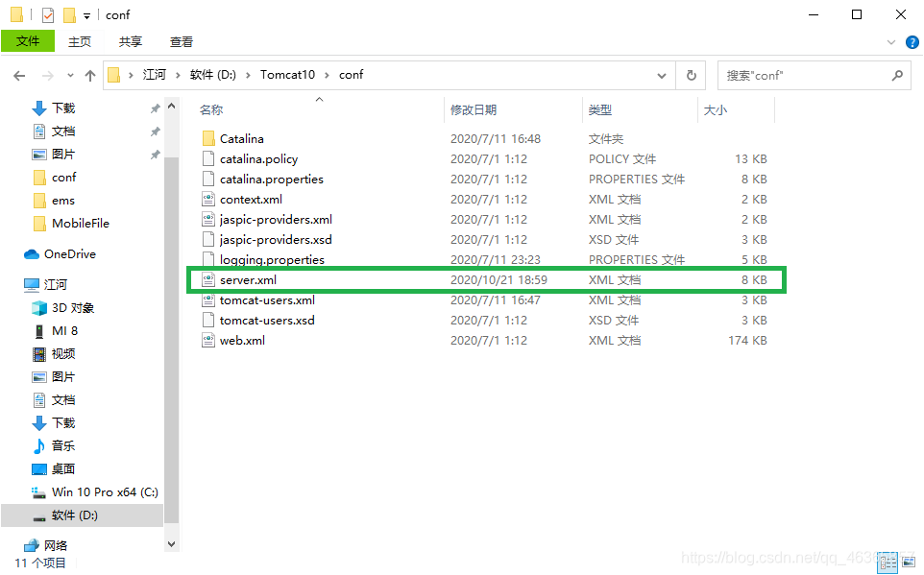Select the server.xml file icon
The image size is (924, 575).
coord(208,280)
